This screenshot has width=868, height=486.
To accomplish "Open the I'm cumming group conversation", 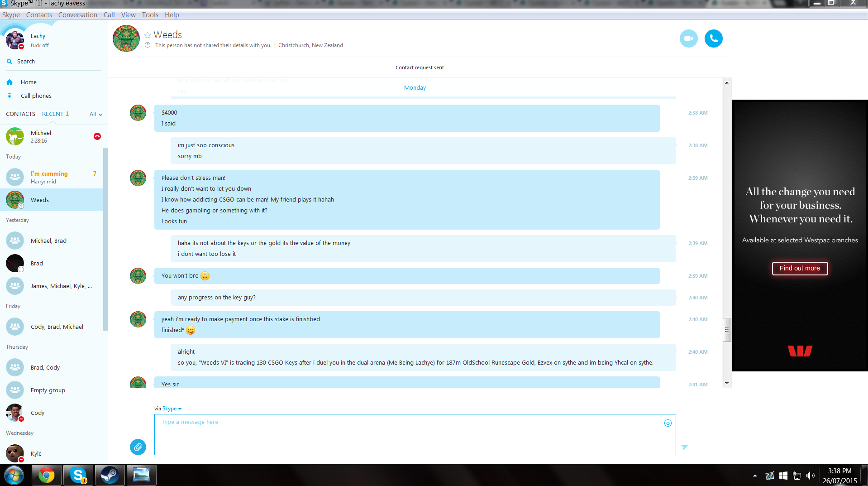I will [52, 177].
